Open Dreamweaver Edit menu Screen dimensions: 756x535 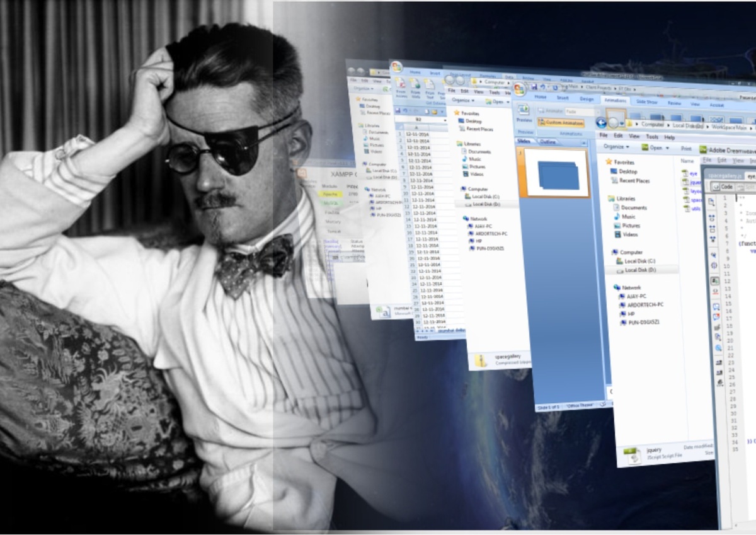pyautogui.click(x=722, y=160)
